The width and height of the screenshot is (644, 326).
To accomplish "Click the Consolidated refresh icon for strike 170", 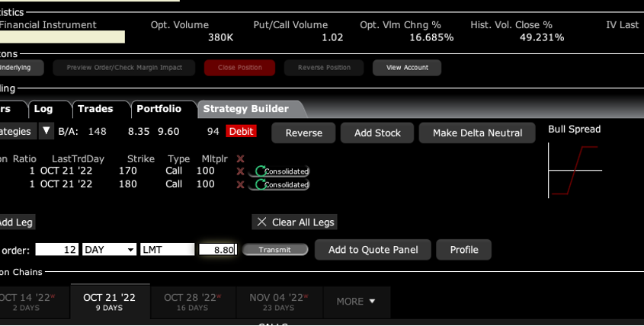I will [261, 171].
